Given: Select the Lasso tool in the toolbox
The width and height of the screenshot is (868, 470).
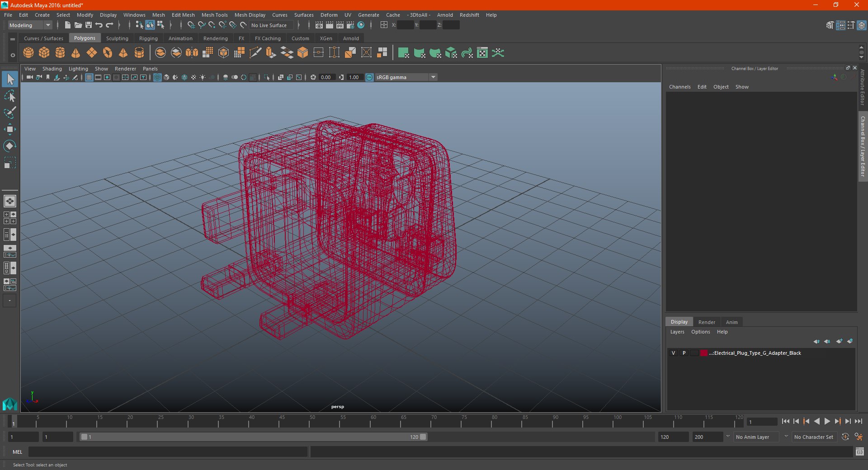Looking at the screenshot, I should pyautogui.click(x=10, y=96).
